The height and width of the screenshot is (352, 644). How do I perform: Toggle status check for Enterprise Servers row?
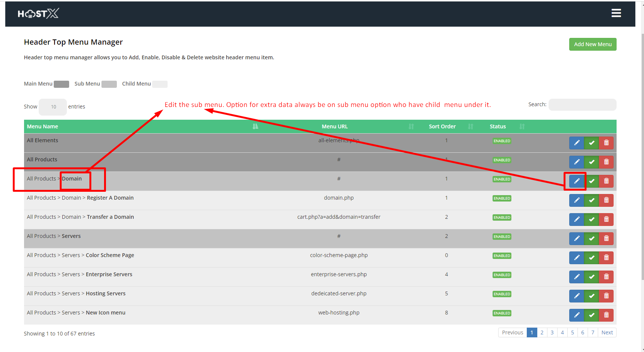point(591,277)
